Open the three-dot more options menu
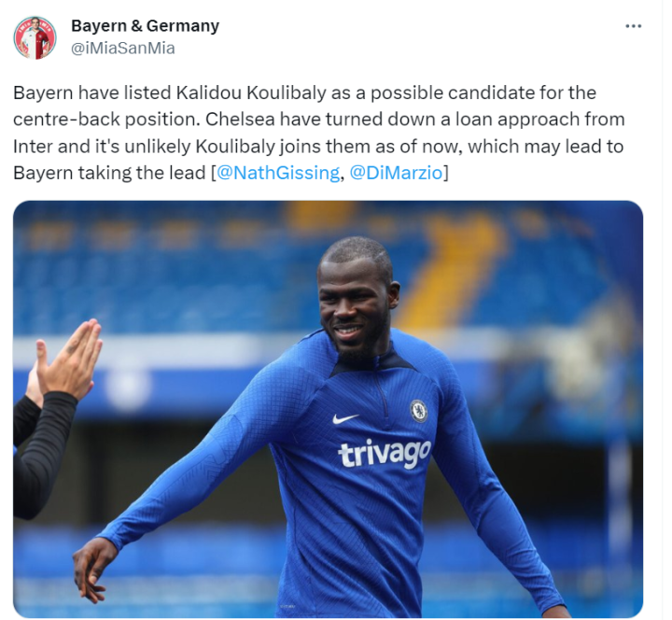This screenshot has height=620, width=672. tap(633, 26)
